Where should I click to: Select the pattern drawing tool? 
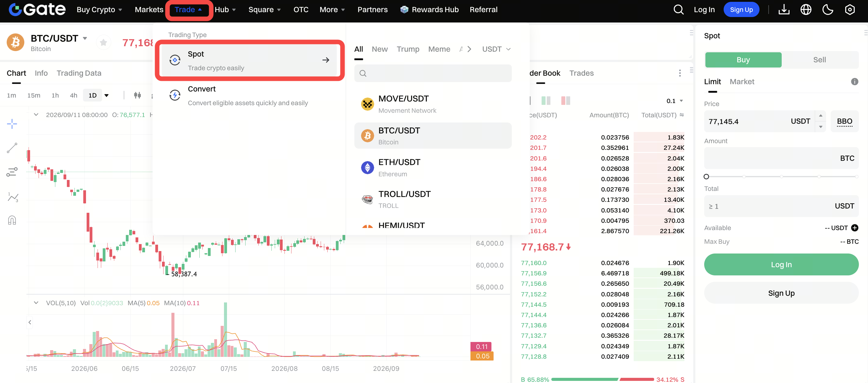pyautogui.click(x=12, y=197)
